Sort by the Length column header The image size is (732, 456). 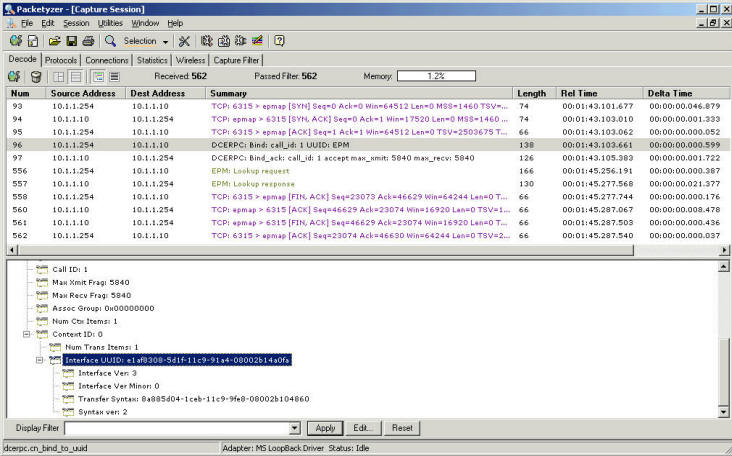[x=534, y=93]
